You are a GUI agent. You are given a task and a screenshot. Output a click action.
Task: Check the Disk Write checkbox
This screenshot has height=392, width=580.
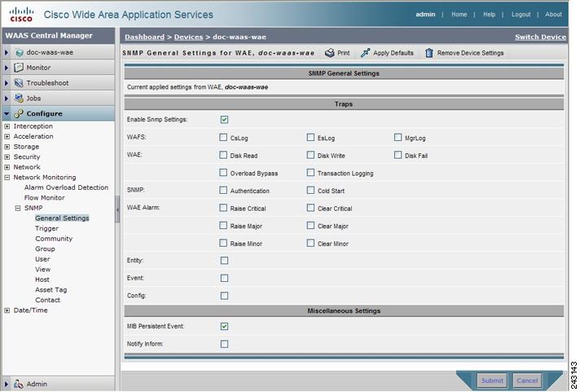tap(310, 155)
